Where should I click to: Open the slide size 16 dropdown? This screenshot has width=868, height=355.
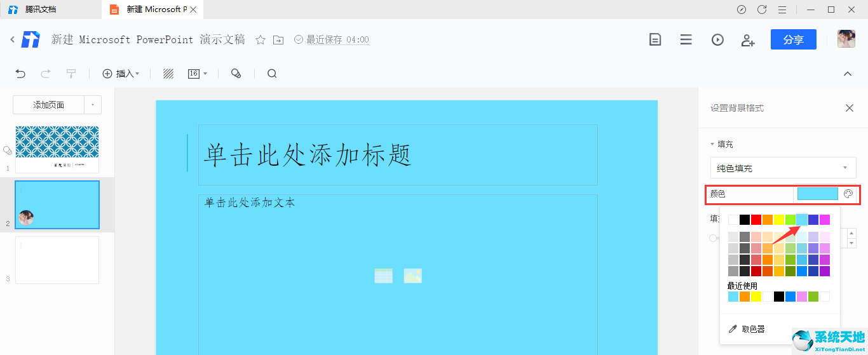[198, 74]
